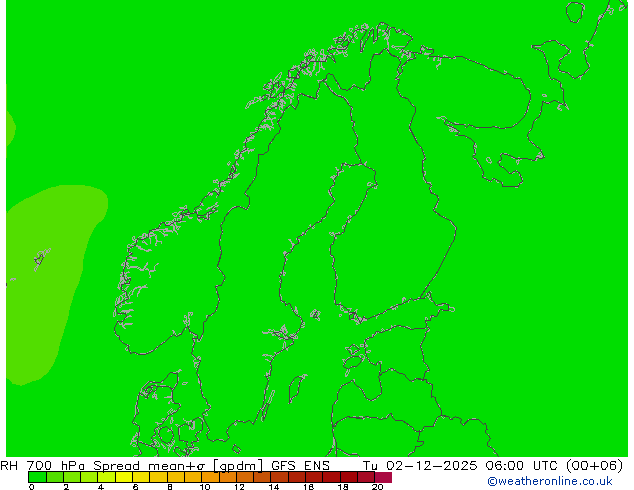Select the magenta above-20 legend swatch
Image resolution: width=634 pixels, height=490 pixels.
383,477
